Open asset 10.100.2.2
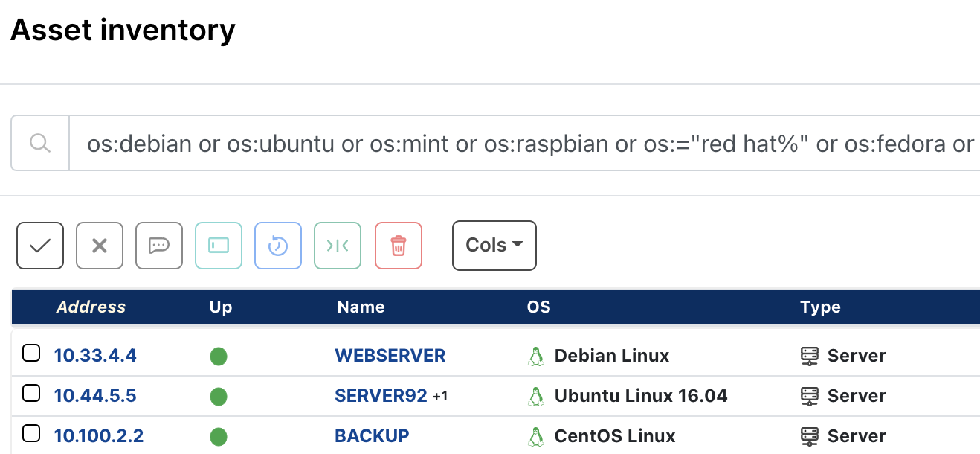Image resolution: width=980 pixels, height=454 pixels. tap(98, 435)
